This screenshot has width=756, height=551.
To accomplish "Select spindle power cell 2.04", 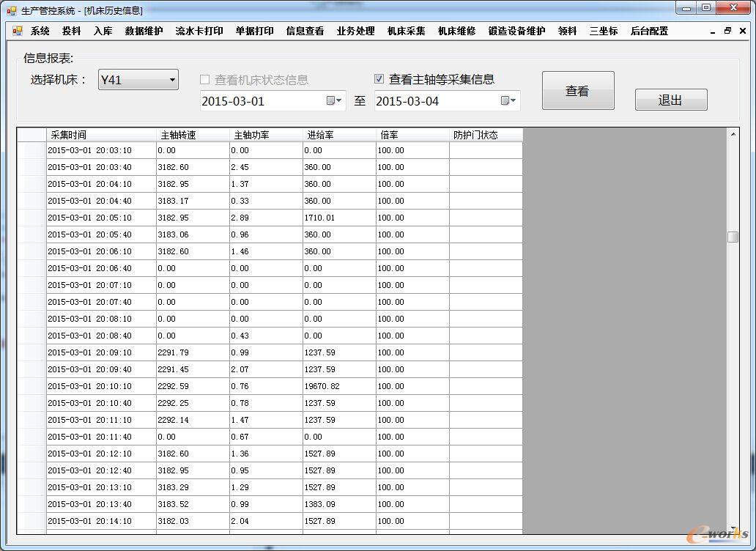I will tap(266, 521).
